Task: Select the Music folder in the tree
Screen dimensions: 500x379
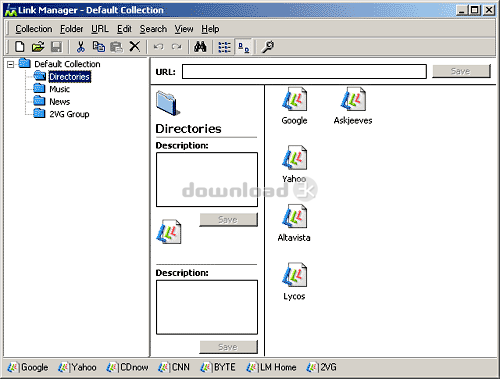Action: coord(59,89)
